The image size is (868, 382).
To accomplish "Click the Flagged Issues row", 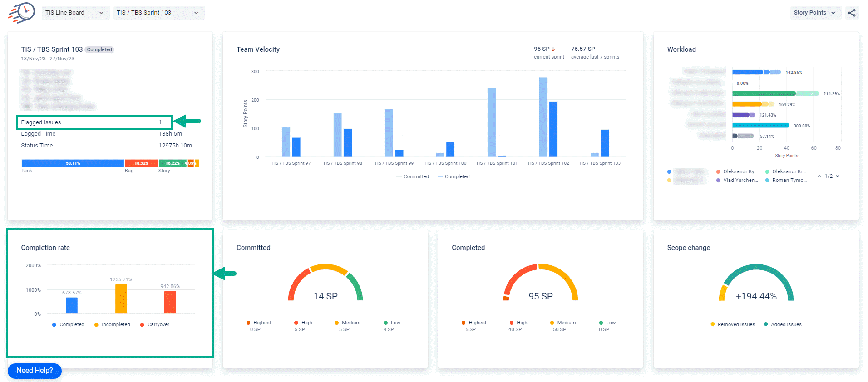I will 94,122.
